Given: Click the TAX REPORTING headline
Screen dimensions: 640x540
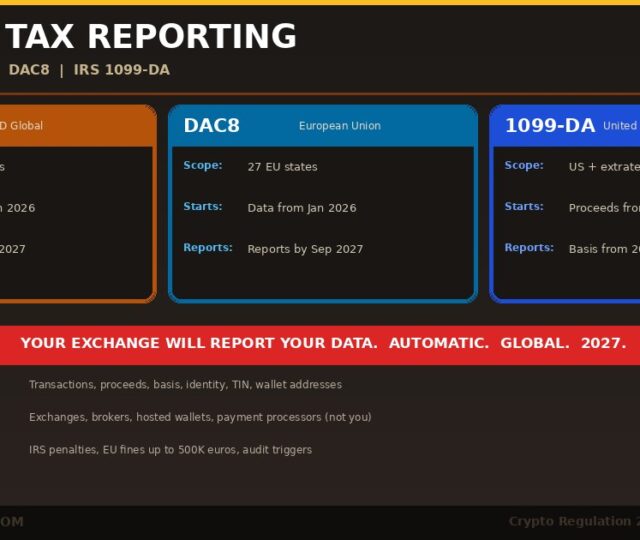Looking at the screenshot, I should tap(151, 36).
